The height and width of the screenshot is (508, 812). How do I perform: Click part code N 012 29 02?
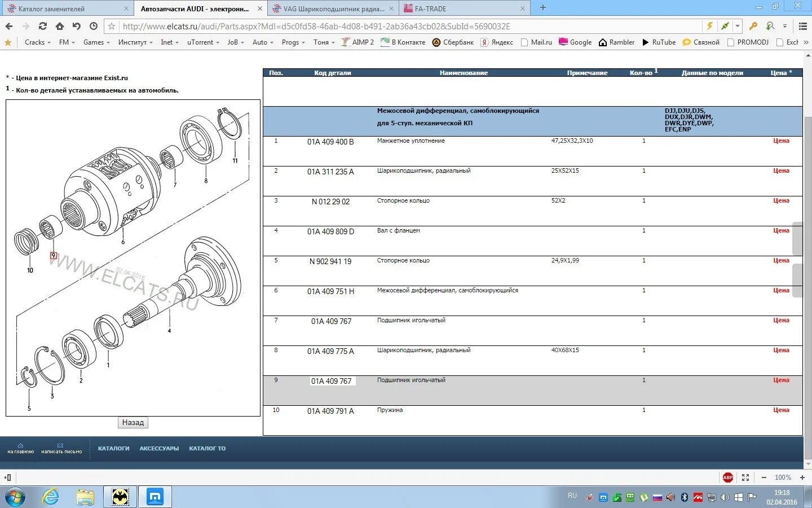coord(330,202)
